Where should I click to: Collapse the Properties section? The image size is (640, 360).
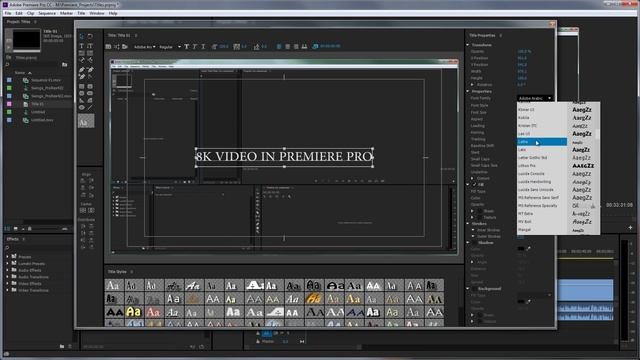(x=468, y=91)
